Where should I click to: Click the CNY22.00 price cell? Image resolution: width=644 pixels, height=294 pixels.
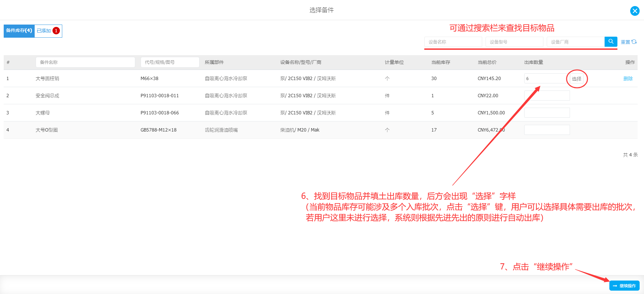488,96
